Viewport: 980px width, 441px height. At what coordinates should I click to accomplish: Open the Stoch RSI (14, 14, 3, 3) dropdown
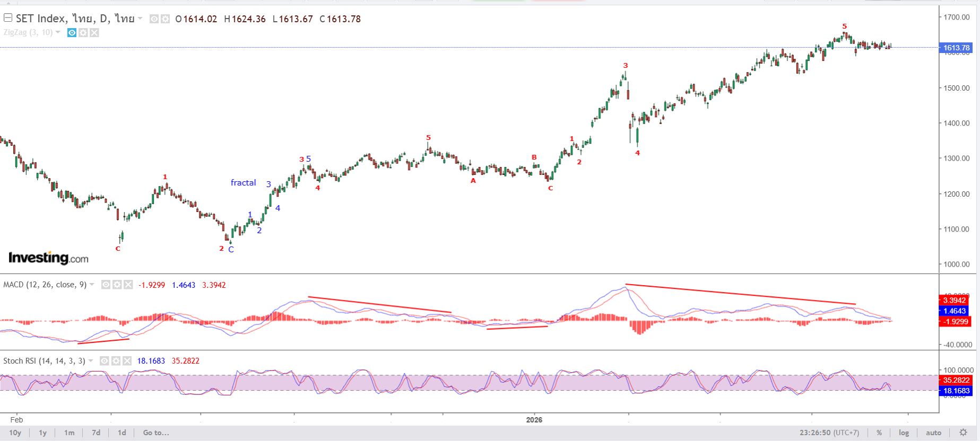pos(91,361)
